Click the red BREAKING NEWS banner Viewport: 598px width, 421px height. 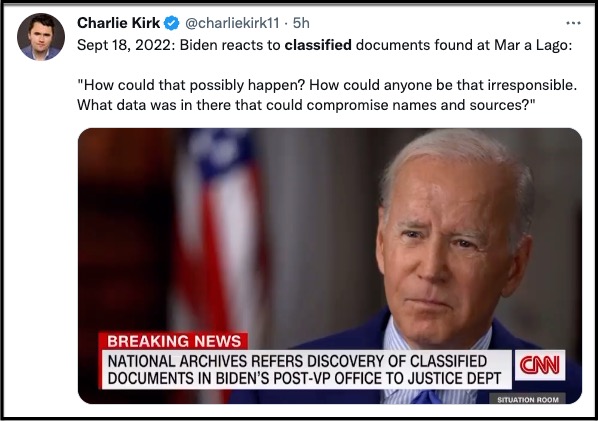point(174,341)
